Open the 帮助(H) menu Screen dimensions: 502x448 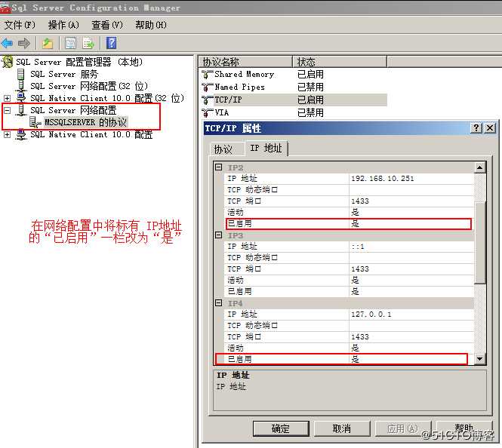click(x=151, y=25)
